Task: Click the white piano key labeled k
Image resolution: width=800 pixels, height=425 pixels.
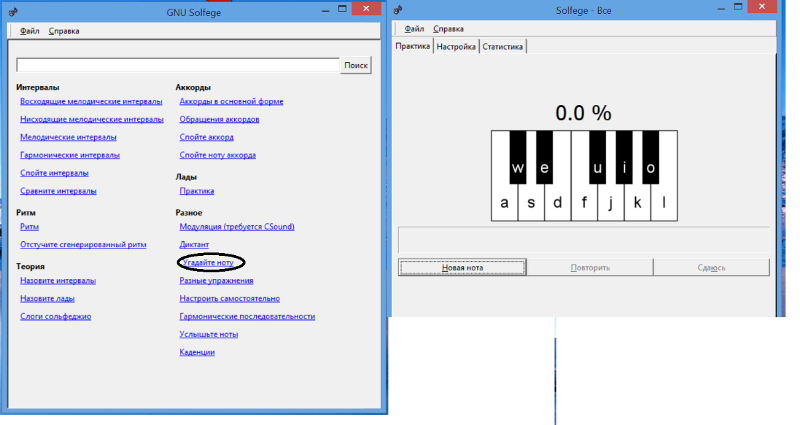Action: coord(637,203)
